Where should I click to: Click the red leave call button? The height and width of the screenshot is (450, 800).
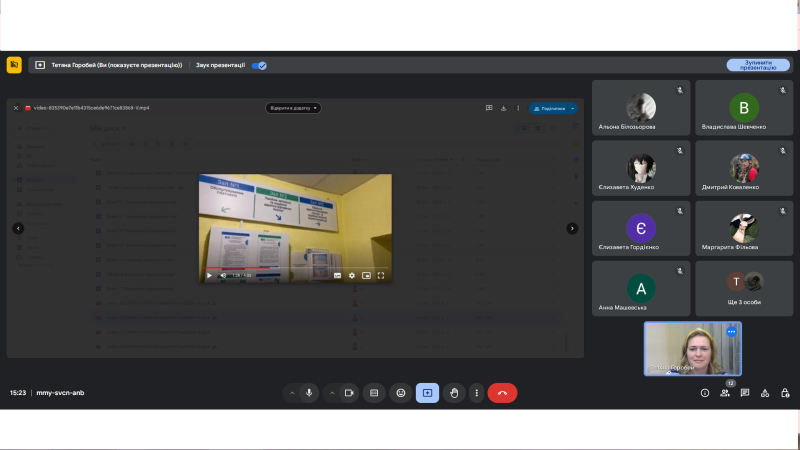502,393
